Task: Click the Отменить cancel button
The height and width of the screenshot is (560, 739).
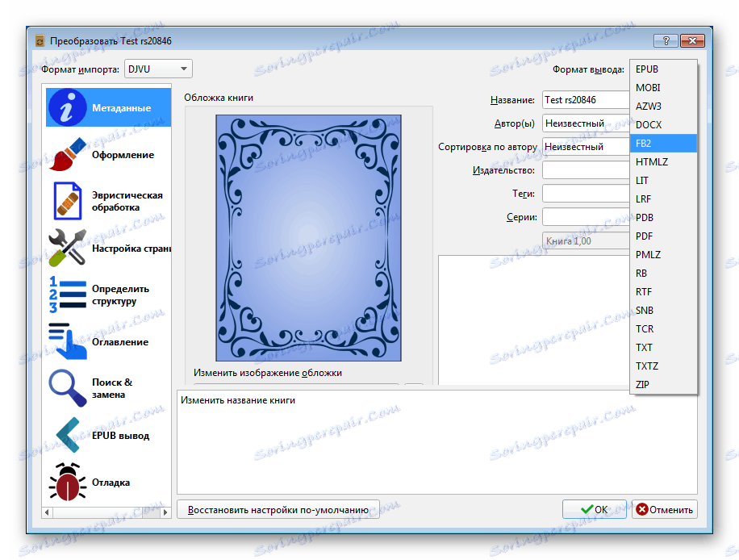Action: point(665,509)
